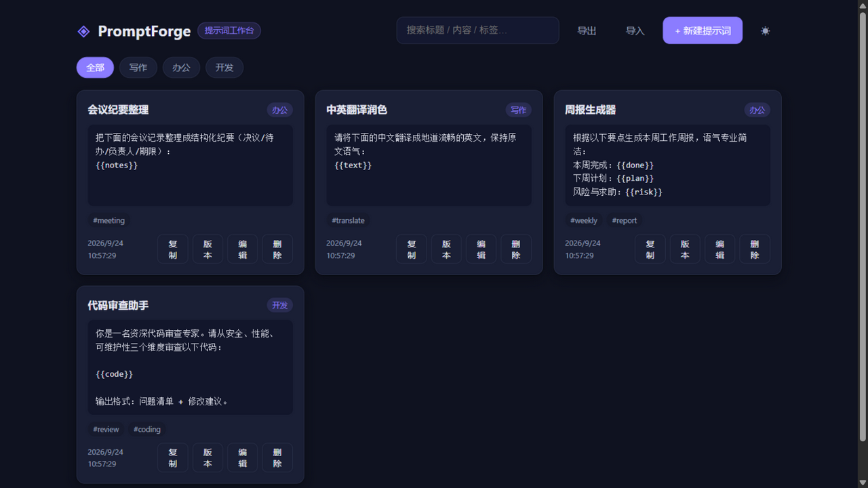Screen dimensions: 868x488
Task: Delete the 中英翻译润色 prompt
Action: point(516,249)
